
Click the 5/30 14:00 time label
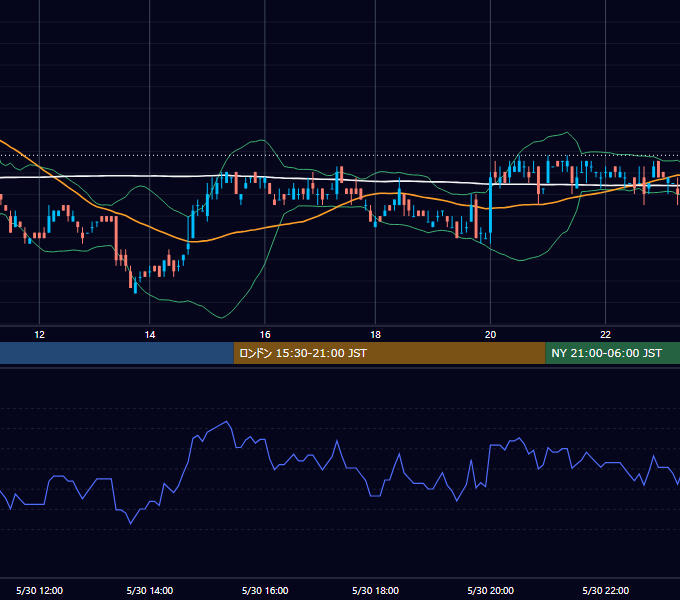(150, 590)
